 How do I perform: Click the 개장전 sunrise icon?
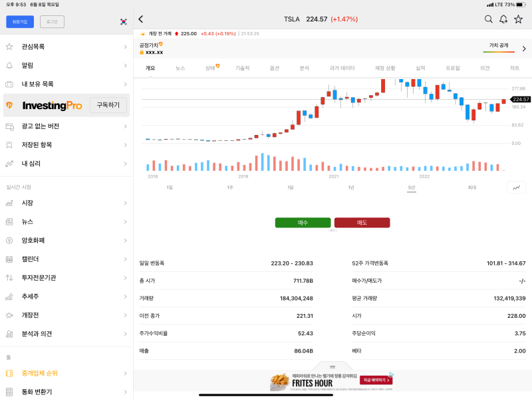click(x=9, y=315)
